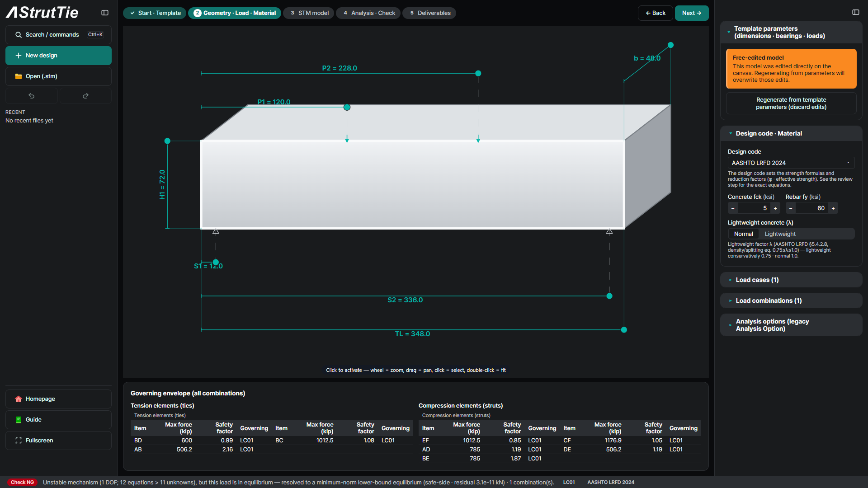
Task: Click the TL total length handle dot
Action: click(x=624, y=330)
